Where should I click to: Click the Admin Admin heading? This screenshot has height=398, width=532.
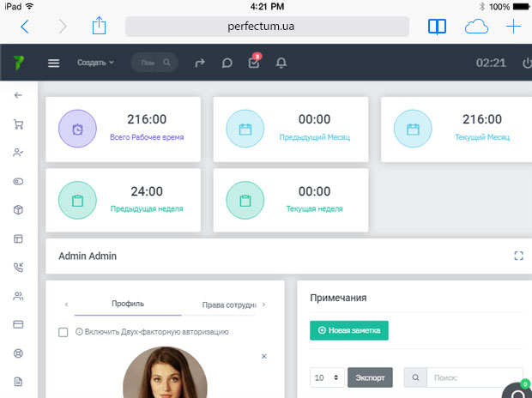[88, 256]
